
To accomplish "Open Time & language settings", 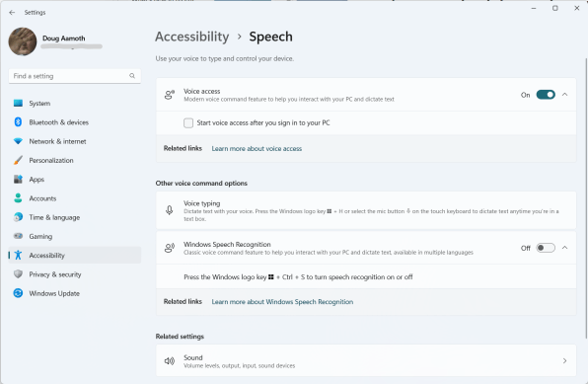I will click(x=75, y=217).
